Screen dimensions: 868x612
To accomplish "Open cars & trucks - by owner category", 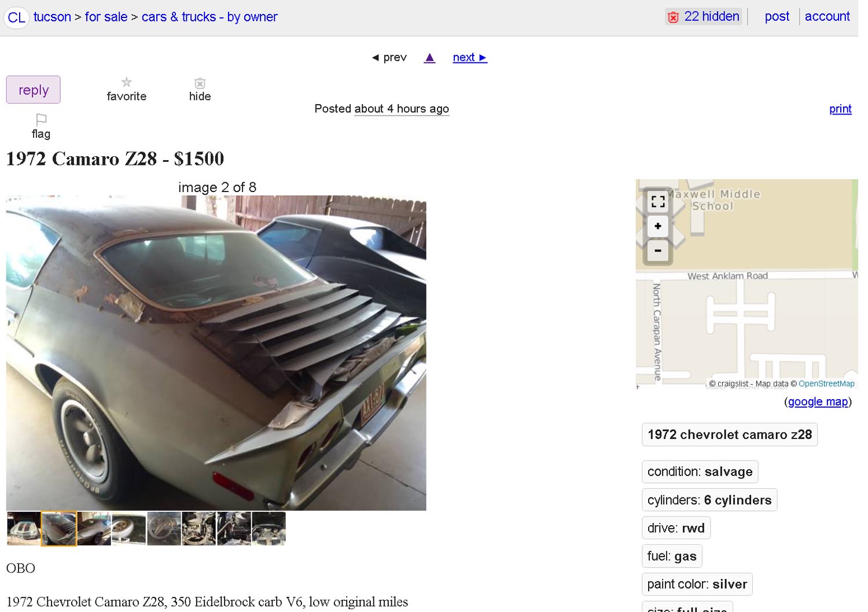I will (209, 17).
